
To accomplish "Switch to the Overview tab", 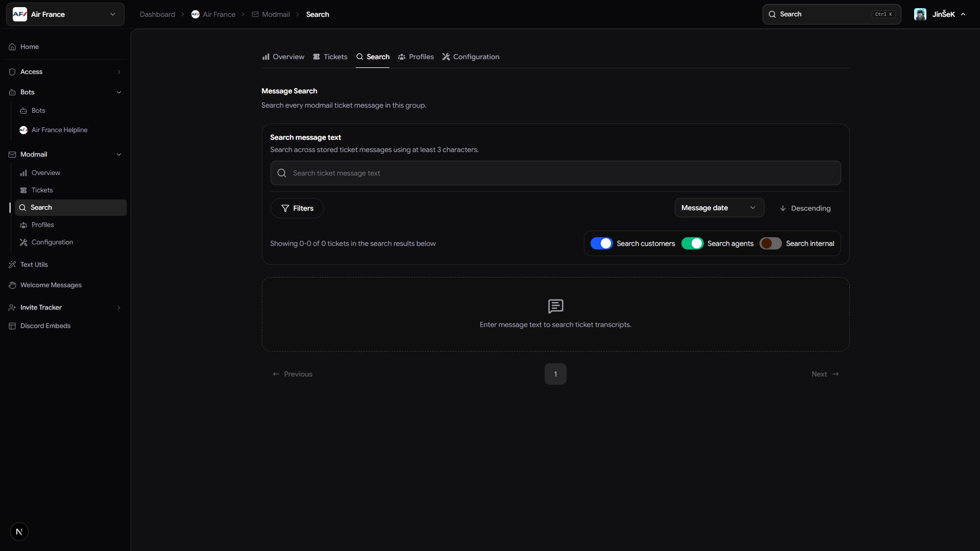I will click(x=283, y=57).
